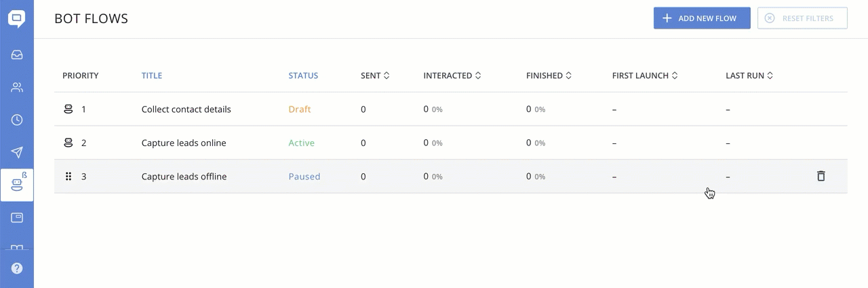Viewport: 868px width, 288px height.
Task: Sort by Finished column
Action: [x=549, y=75]
